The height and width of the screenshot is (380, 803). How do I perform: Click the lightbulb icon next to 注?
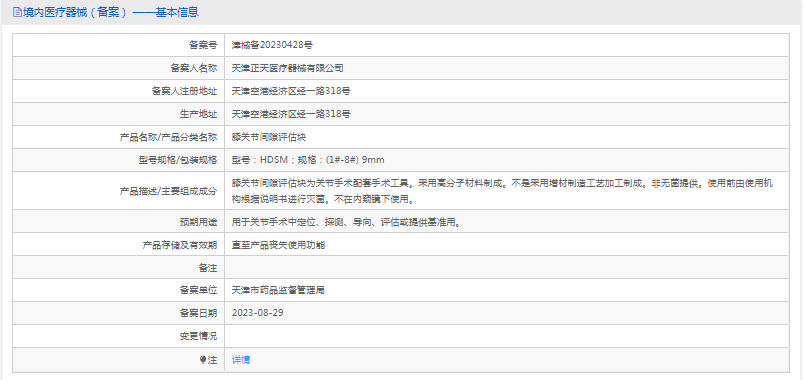click(202, 360)
